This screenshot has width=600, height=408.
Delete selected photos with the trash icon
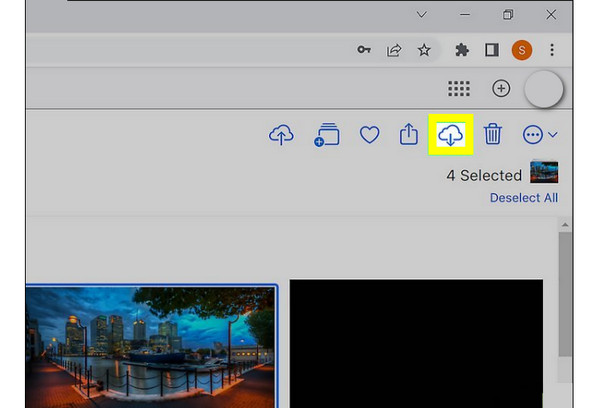coord(492,135)
